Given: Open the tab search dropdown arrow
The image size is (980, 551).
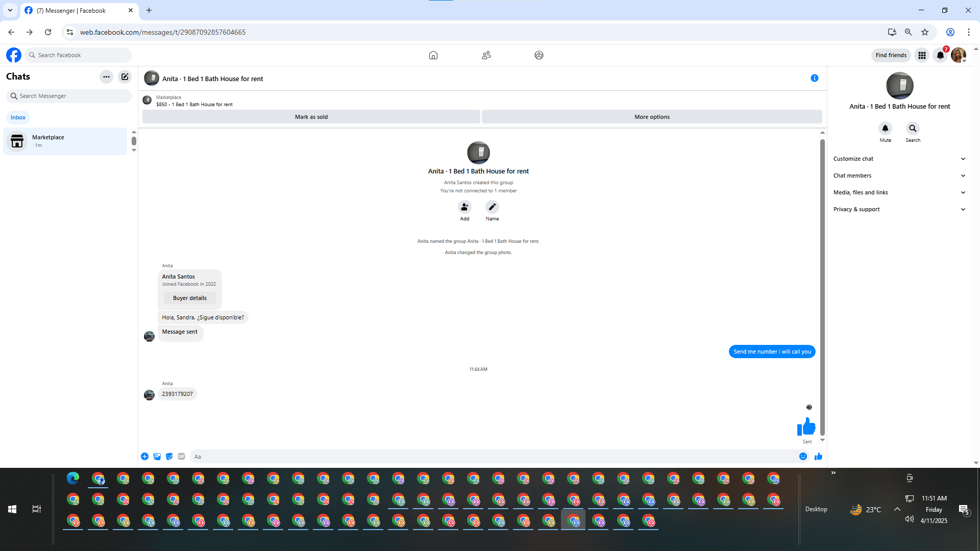Looking at the screenshot, I should (x=10, y=10).
